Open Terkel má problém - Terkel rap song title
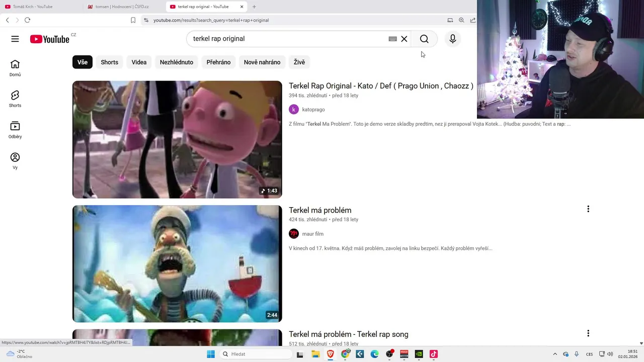Screen dimensions: 644x362 point(349,334)
